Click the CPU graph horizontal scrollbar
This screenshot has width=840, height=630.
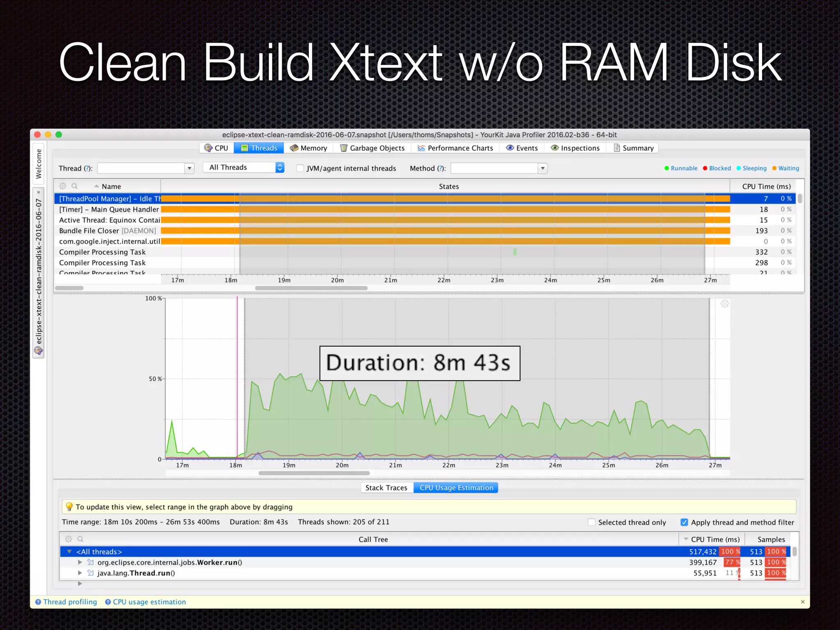pyautogui.click(x=314, y=473)
